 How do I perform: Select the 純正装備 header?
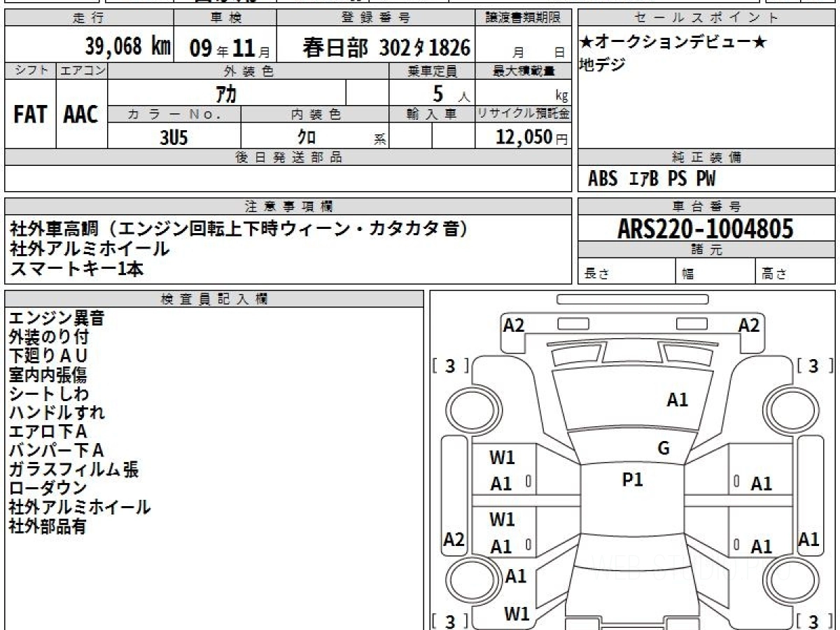(706, 157)
